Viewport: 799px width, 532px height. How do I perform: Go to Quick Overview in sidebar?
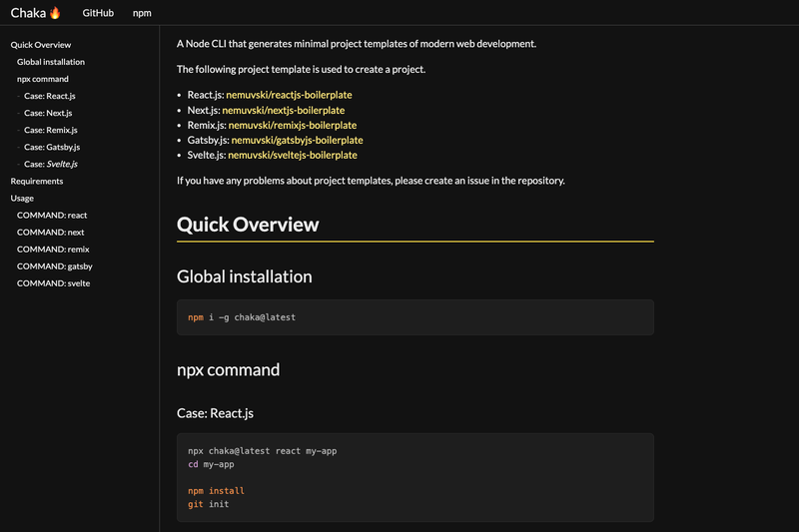point(41,45)
